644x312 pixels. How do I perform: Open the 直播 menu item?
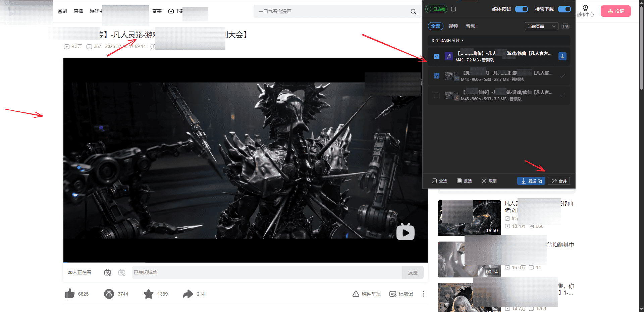[x=78, y=11]
